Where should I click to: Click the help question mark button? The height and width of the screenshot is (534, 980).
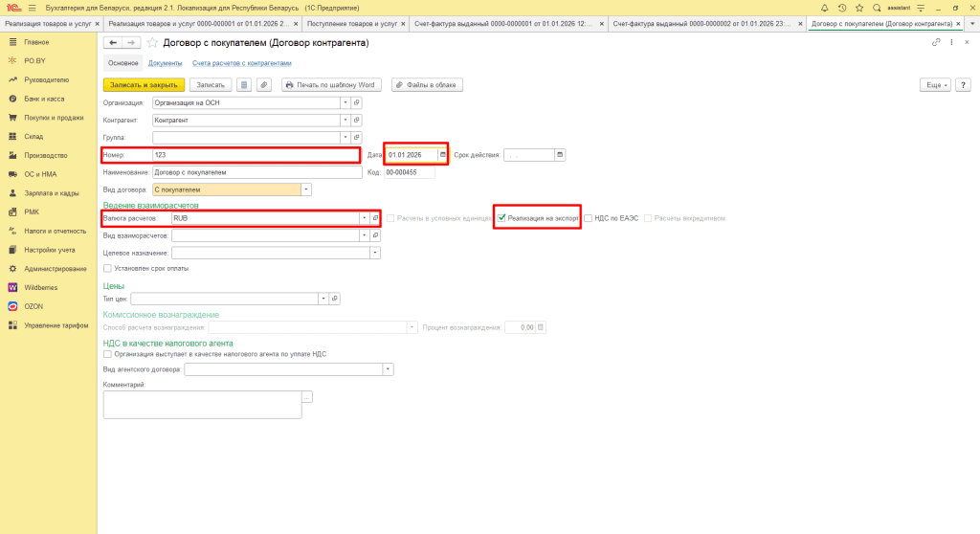point(965,85)
